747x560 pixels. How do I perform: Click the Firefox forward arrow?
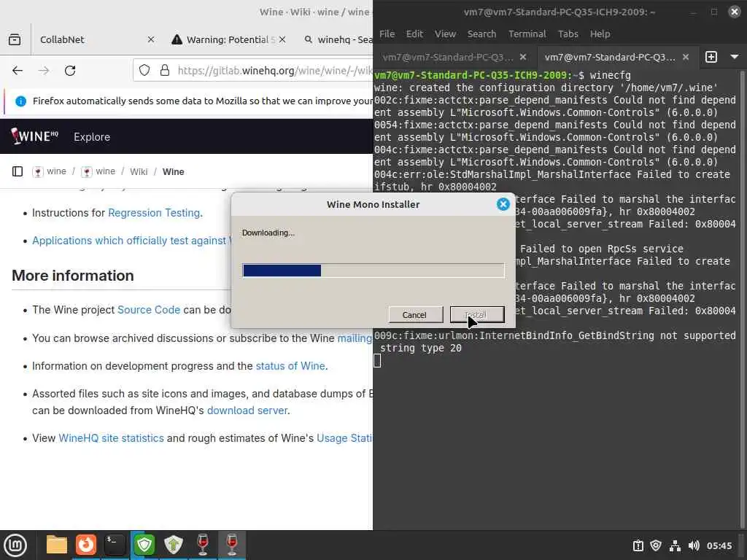(x=43, y=71)
